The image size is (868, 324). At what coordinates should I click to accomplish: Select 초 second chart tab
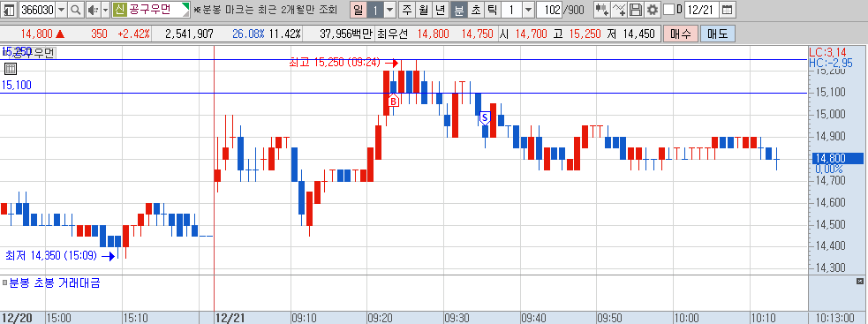476,10
